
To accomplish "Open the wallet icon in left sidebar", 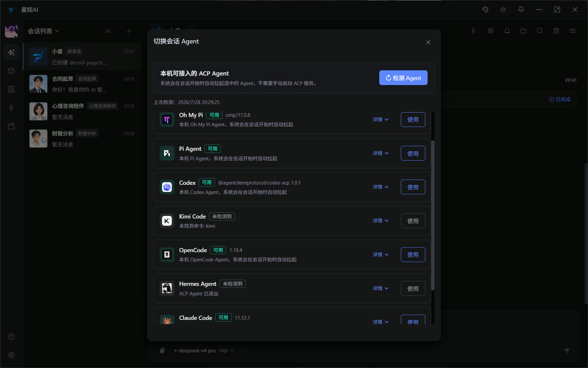I will coord(11,126).
